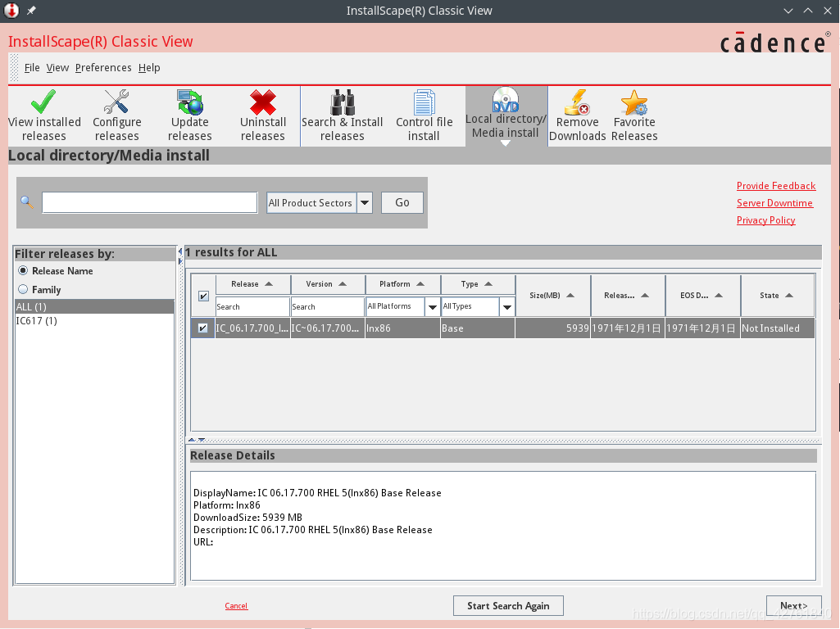The width and height of the screenshot is (840, 629).
Task: Open the View menu
Action: [57, 68]
